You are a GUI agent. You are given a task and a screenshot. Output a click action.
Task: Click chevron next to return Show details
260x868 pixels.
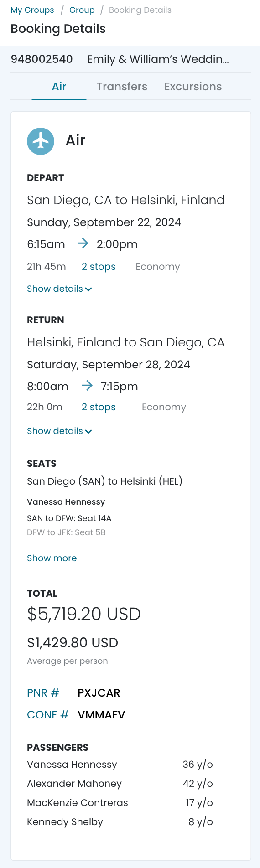pyautogui.click(x=88, y=431)
